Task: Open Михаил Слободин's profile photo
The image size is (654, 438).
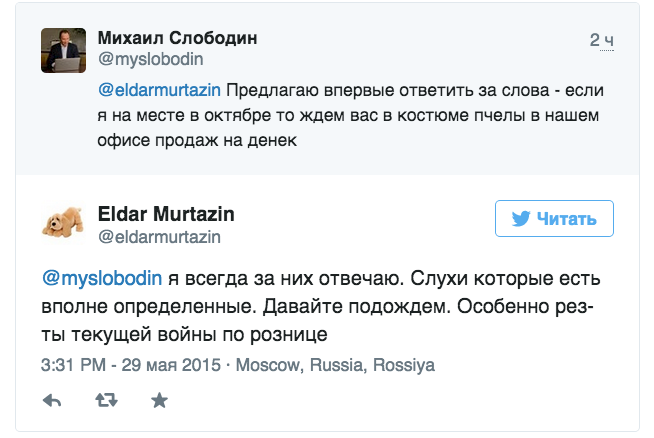Action: pos(63,50)
